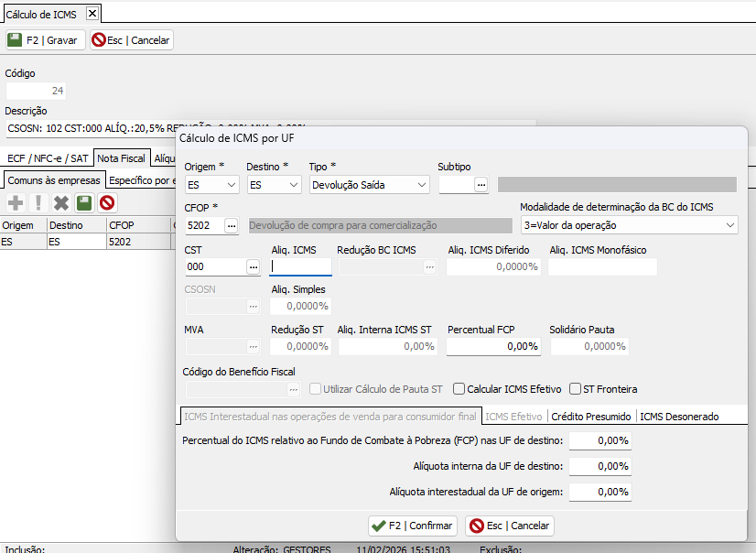
Task: Click the green save icon in grid toolbar
Action: click(x=84, y=202)
